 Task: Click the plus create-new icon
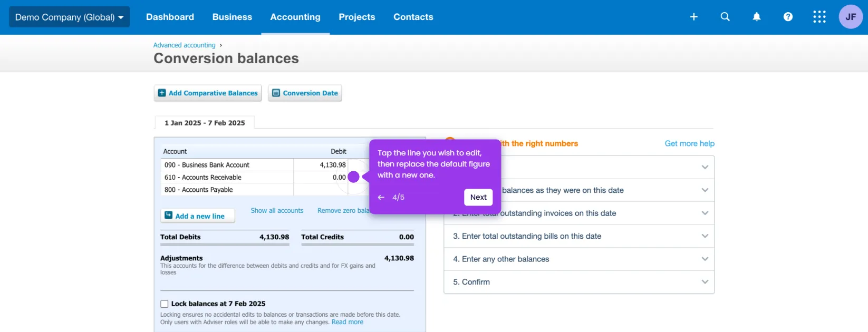pos(694,17)
